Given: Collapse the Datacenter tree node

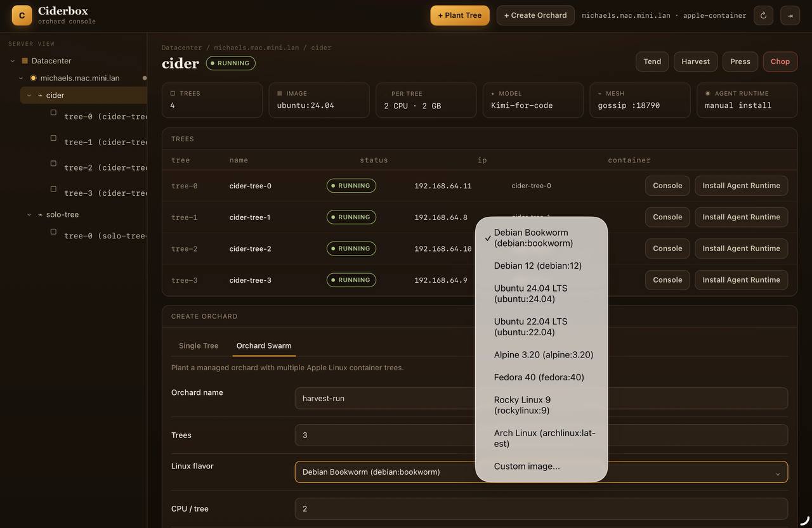Looking at the screenshot, I should coord(13,61).
